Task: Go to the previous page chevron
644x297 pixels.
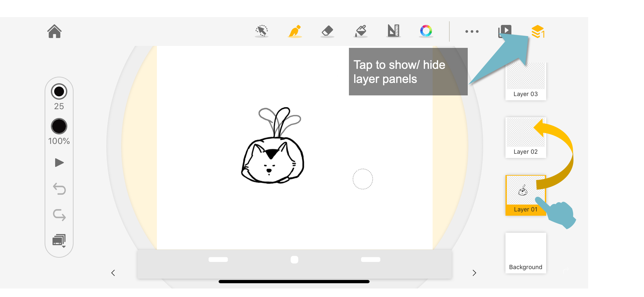Action: click(x=113, y=273)
